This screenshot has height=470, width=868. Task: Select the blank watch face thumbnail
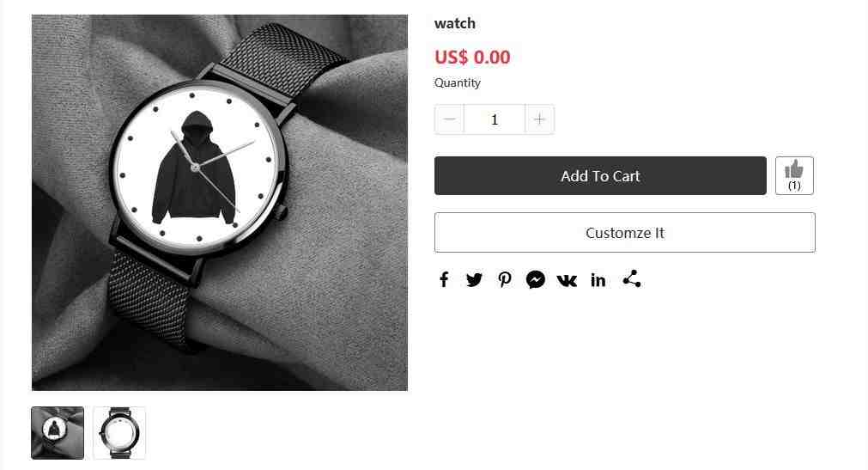119,433
